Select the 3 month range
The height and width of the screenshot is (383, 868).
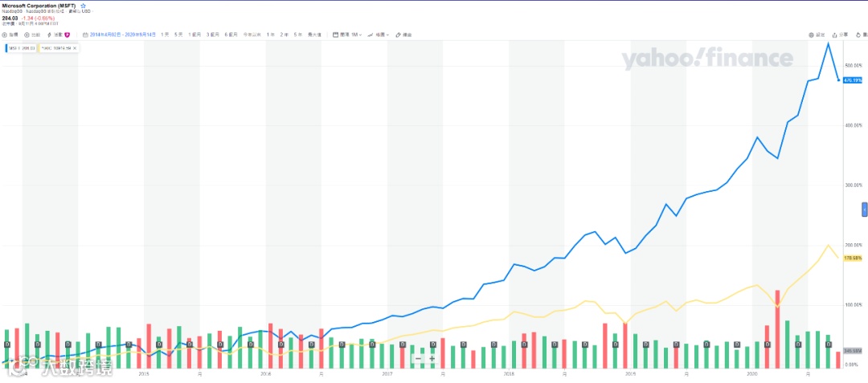pos(212,35)
